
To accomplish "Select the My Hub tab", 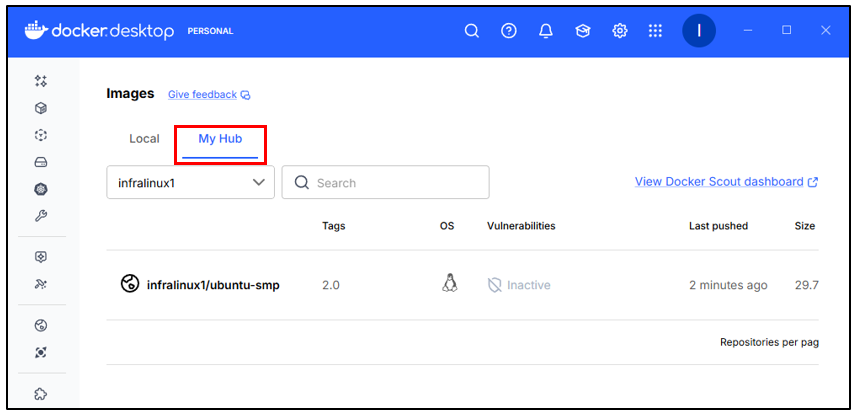I will (x=220, y=139).
